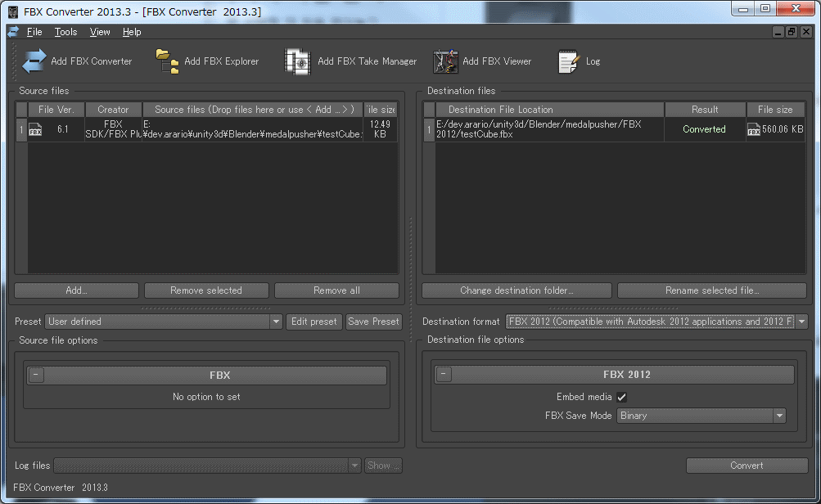This screenshot has height=504, width=821.
Task: Click the Creator column header
Action: tap(113, 110)
